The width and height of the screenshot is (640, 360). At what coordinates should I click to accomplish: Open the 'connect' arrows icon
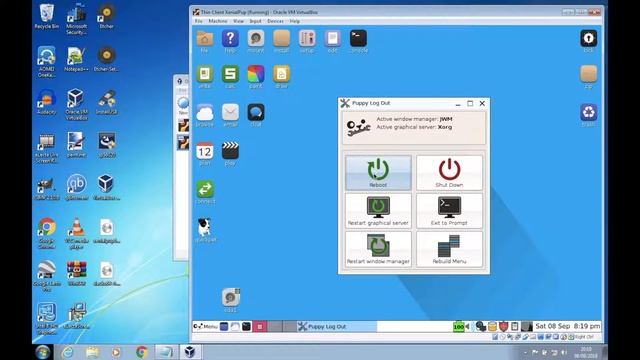[205, 192]
